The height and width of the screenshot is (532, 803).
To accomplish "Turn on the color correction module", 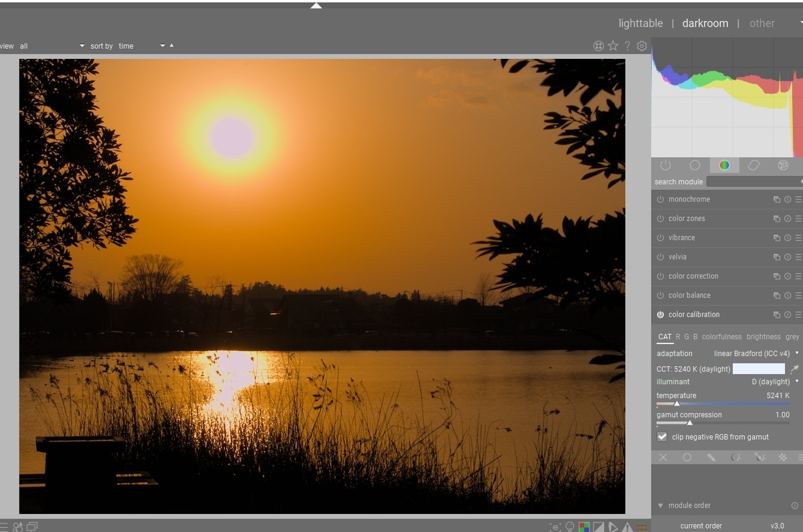I will pos(660,276).
